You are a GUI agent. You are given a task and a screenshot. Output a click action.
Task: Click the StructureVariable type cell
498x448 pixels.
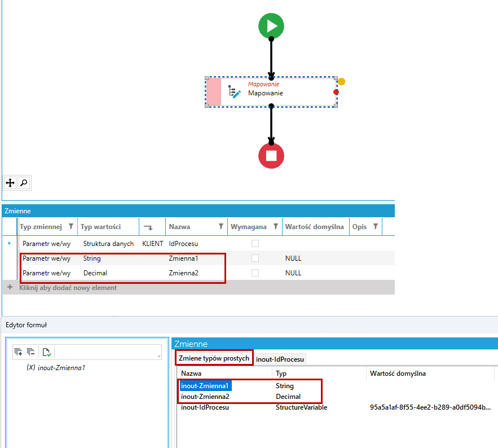[x=301, y=407]
